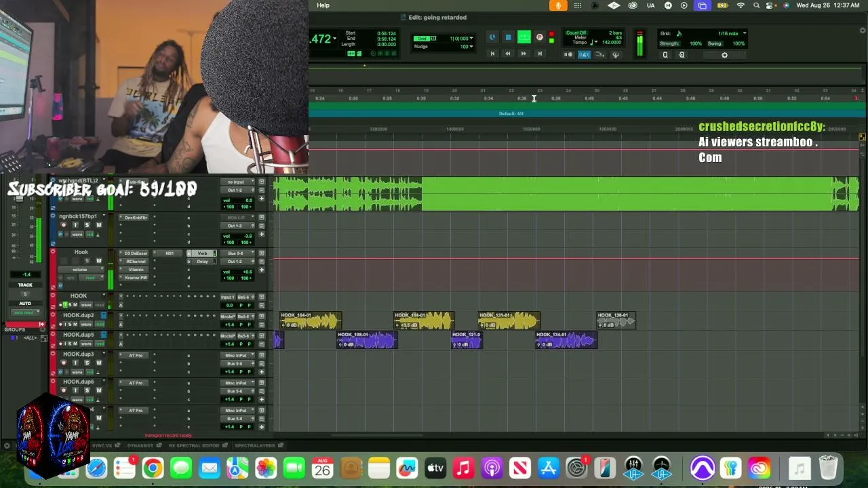Toggle the online sync button in transport
This screenshot has width=868, height=488.
(x=492, y=38)
